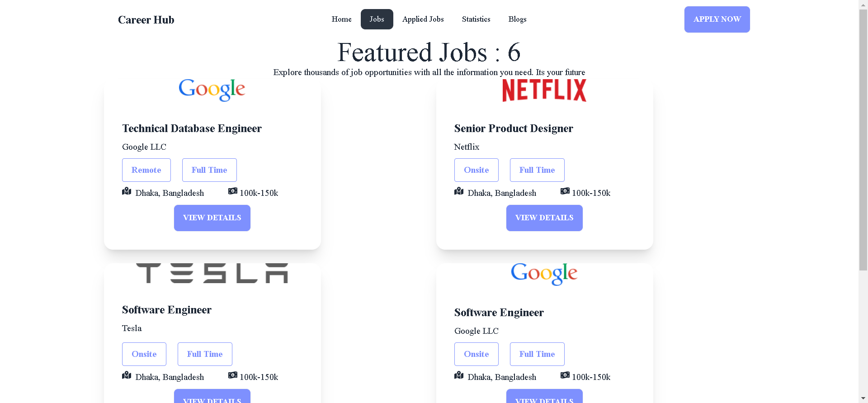This screenshot has width=868, height=403.
Task: Toggle the Onsite badge on the Netflix card
Action: pos(476,170)
